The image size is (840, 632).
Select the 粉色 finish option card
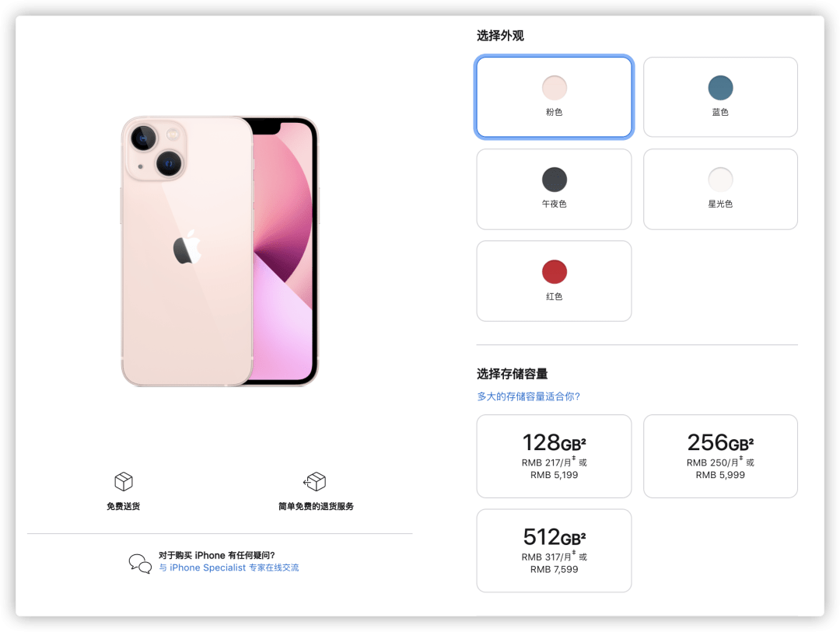click(x=554, y=97)
